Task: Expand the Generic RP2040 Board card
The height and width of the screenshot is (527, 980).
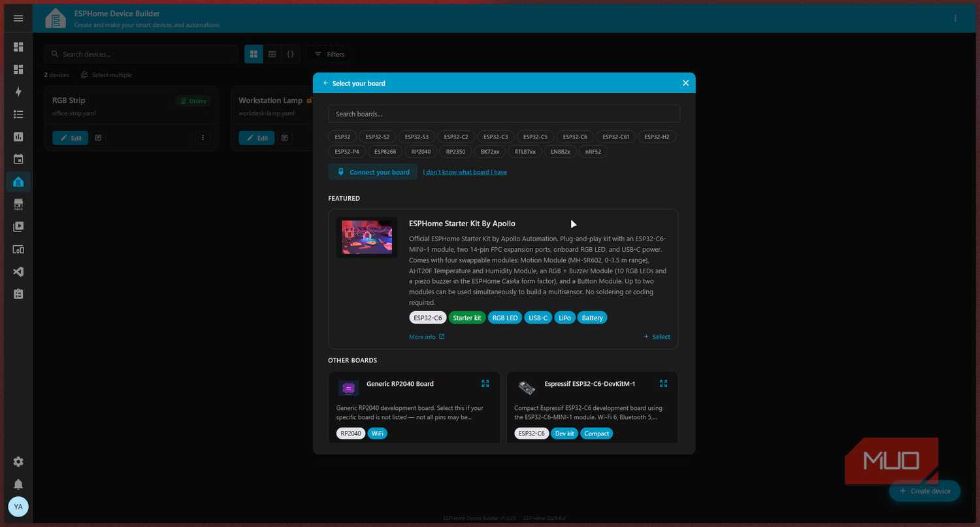Action: (485, 384)
